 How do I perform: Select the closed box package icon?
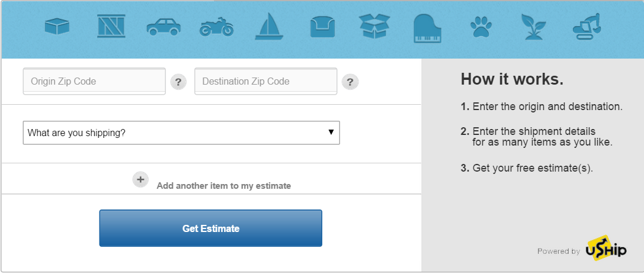(57, 27)
